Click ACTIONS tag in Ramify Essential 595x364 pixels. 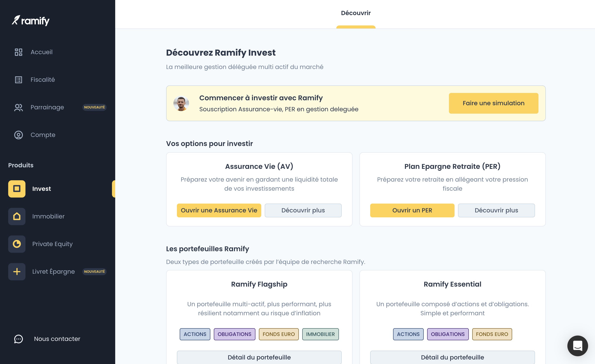point(408,334)
